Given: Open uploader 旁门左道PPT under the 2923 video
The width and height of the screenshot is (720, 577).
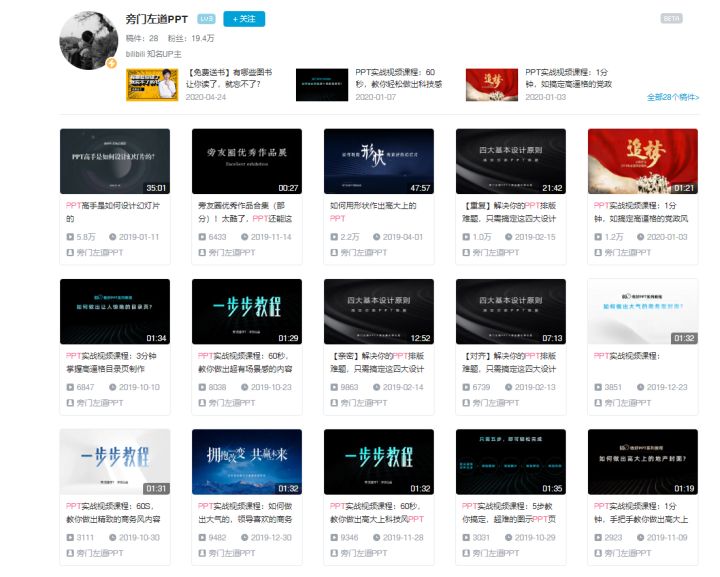Looking at the screenshot, I should pos(628,553).
